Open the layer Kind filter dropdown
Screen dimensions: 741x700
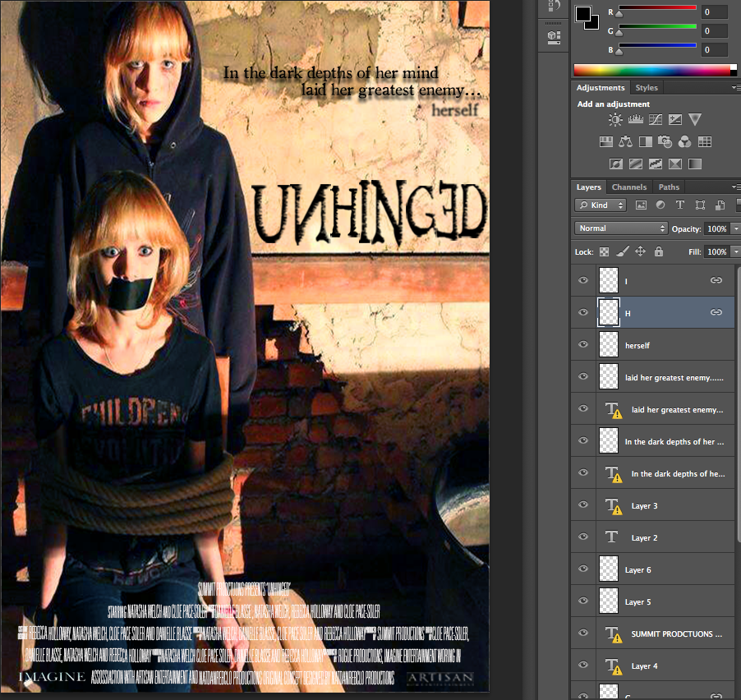601,205
